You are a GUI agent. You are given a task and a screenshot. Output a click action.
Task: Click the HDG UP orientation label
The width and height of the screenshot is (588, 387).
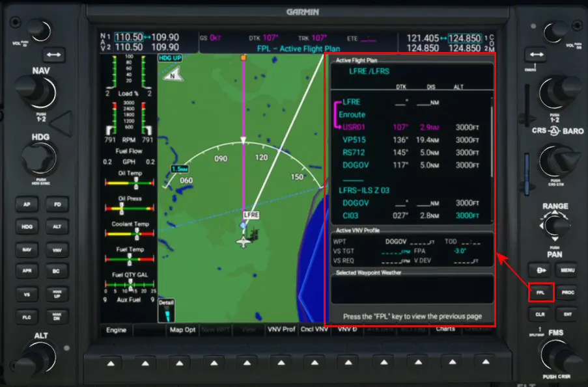pos(170,58)
